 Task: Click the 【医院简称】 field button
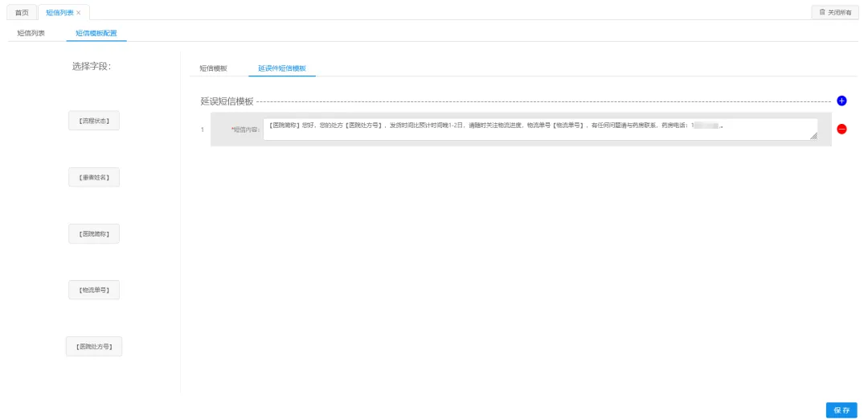click(94, 233)
